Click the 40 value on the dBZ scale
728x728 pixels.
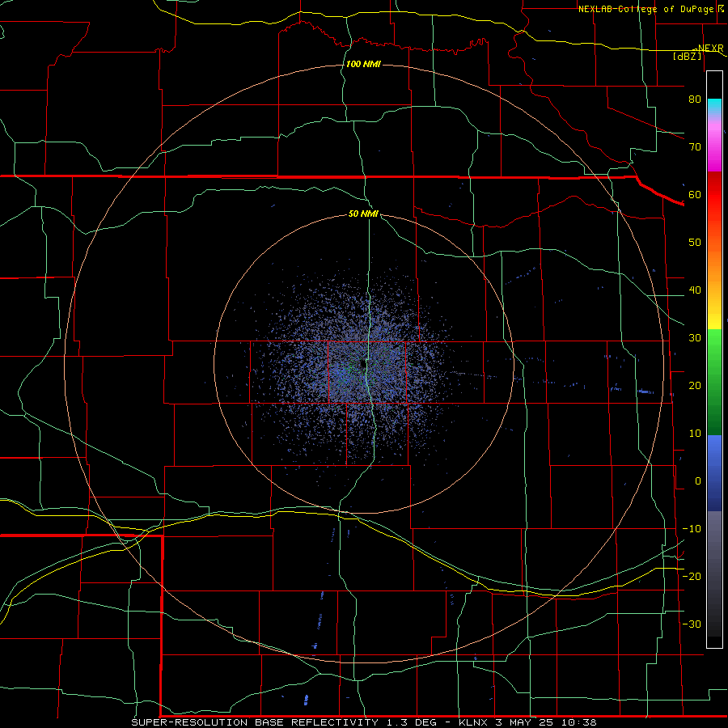(x=695, y=290)
